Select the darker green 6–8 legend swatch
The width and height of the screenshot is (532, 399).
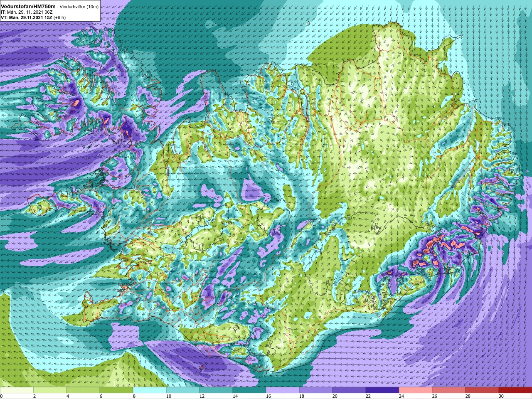[x=116, y=390]
